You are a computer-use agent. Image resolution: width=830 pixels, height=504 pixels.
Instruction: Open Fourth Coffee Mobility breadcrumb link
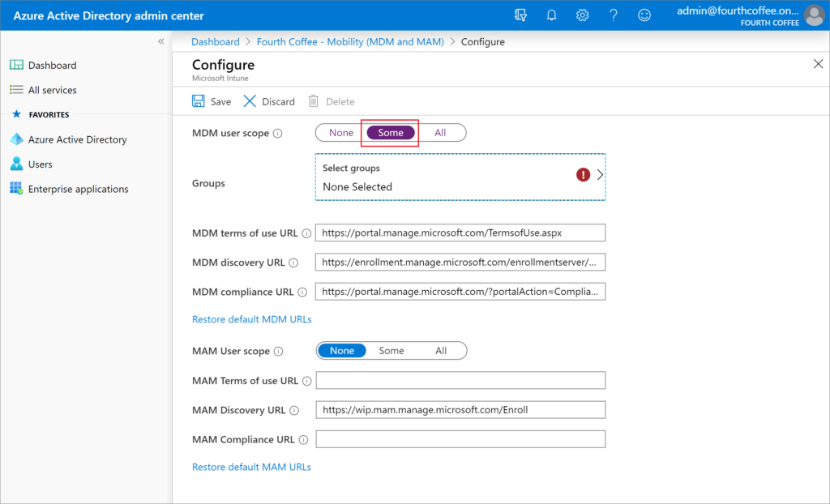[x=350, y=42]
